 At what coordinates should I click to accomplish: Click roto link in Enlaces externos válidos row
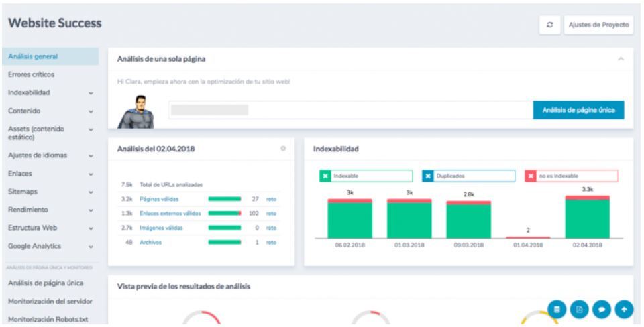(x=271, y=213)
